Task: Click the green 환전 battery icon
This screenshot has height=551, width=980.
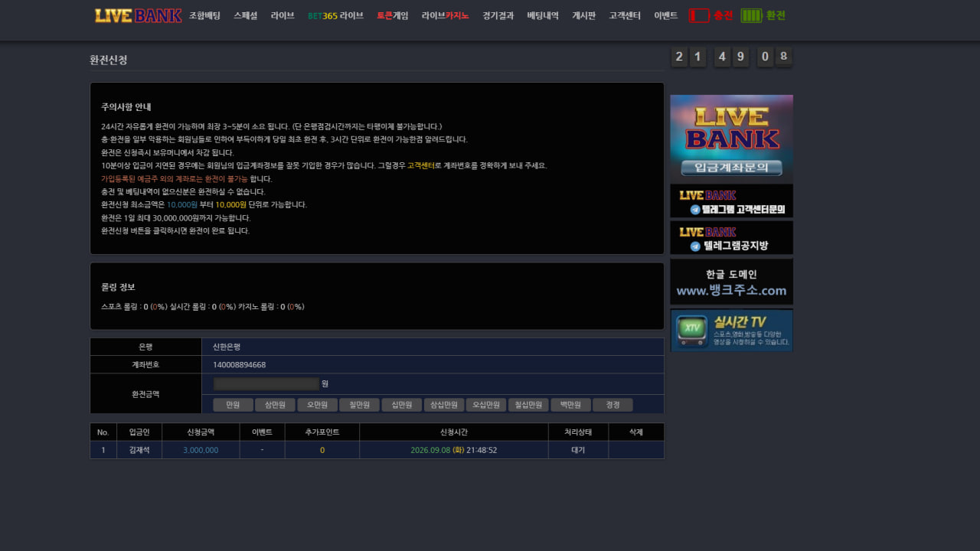Action: 751,15
